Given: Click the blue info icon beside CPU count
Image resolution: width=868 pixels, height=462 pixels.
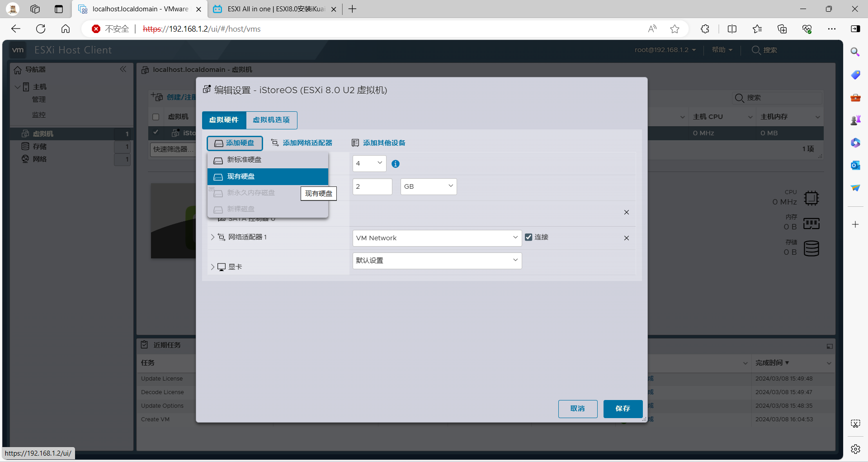Looking at the screenshot, I should click(396, 164).
